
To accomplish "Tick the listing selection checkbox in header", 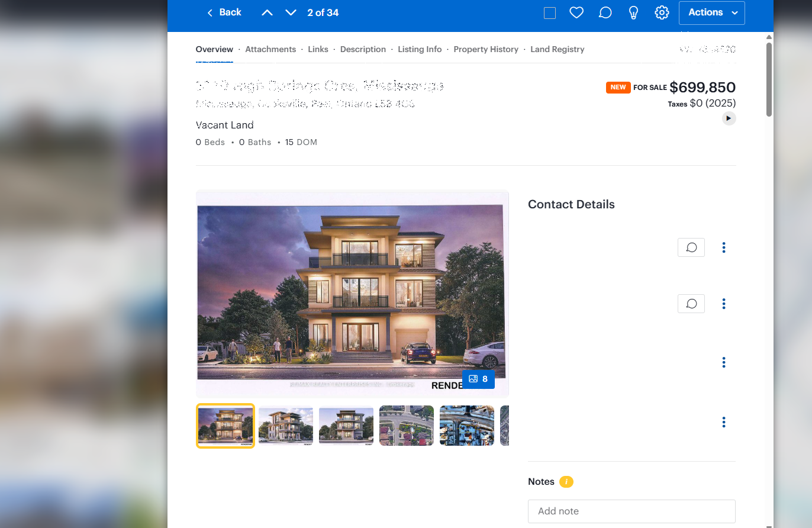I will click(x=550, y=13).
